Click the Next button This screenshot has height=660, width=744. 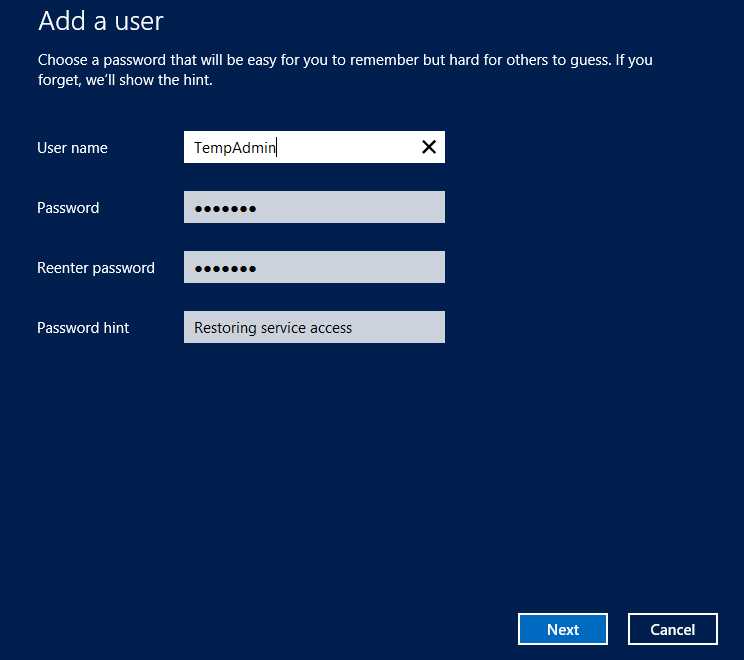point(563,629)
